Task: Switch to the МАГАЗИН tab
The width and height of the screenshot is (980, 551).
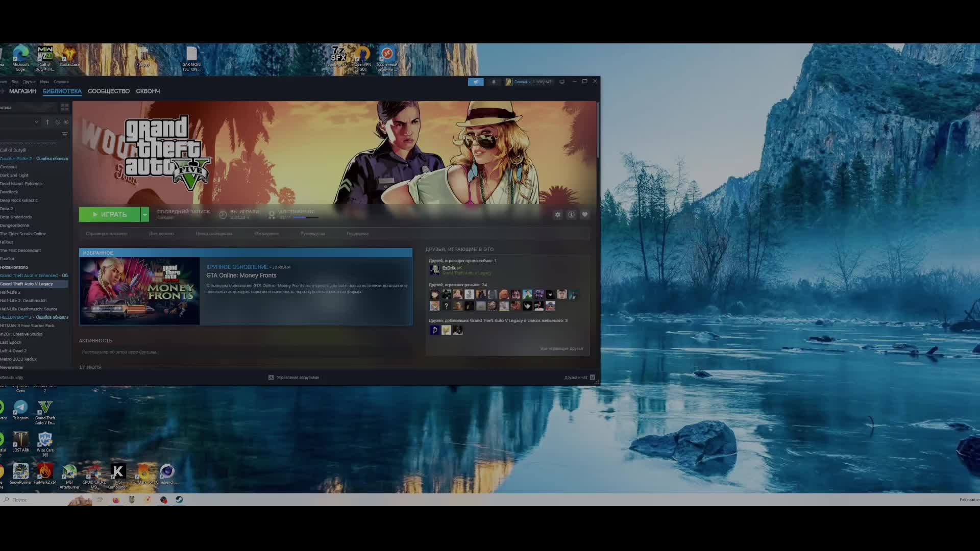Action: point(22,91)
